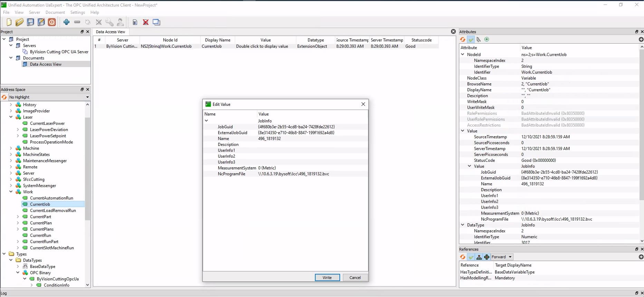Click the red power Exit icon
This screenshot has width=644, height=297.
pyautogui.click(x=52, y=22)
